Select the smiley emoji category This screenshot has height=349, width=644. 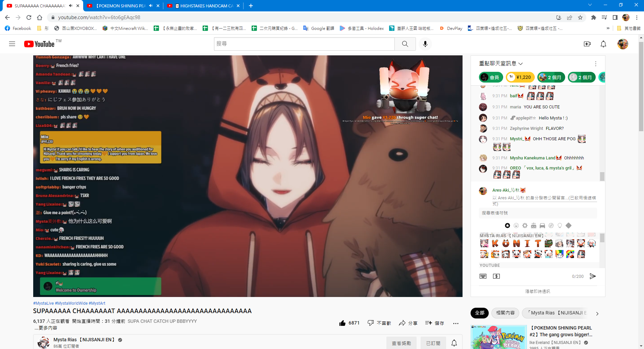(x=516, y=226)
